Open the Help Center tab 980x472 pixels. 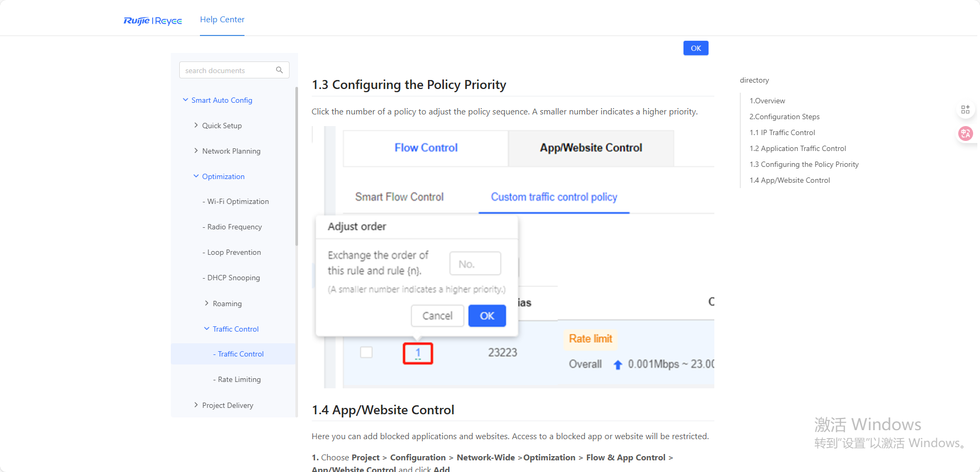coord(222,20)
